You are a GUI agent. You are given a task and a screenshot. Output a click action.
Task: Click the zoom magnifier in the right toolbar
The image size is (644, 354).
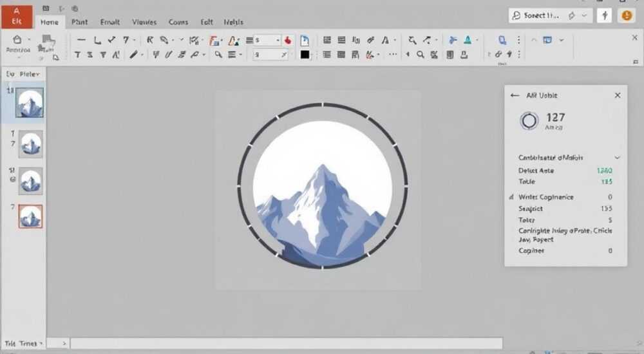coord(420,55)
